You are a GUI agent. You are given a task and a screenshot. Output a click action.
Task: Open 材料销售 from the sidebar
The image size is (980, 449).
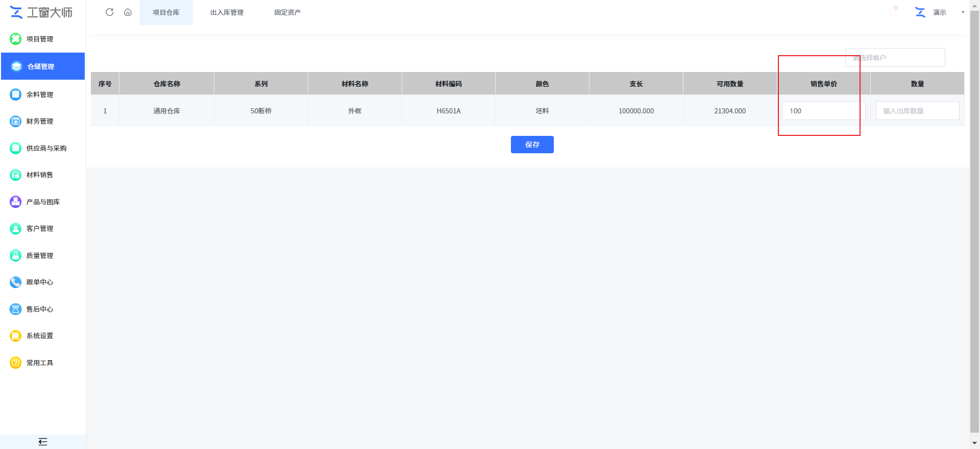(x=40, y=175)
